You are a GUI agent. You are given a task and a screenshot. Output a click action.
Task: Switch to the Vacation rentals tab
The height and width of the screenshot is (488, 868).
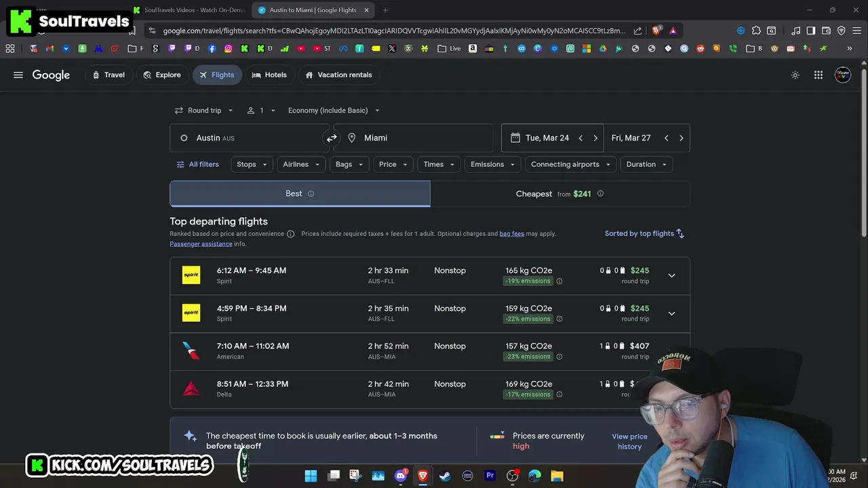tap(338, 75)
